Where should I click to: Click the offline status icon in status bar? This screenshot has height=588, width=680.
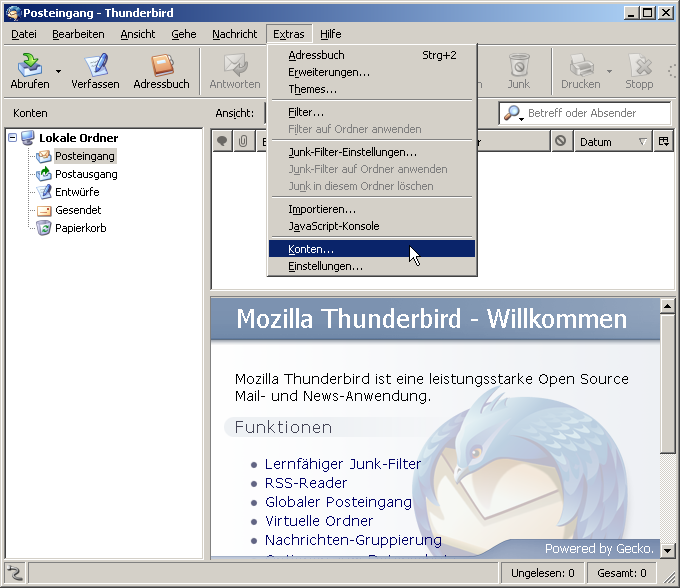pyautogui.click(x=15, y=573)
